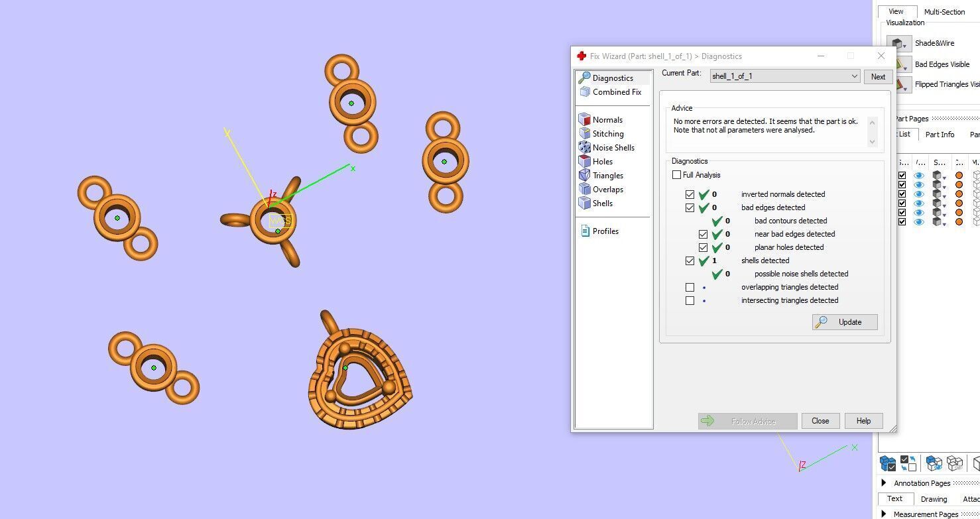Click the select-all-parts blue cubes icon

(x=888, y=463)
